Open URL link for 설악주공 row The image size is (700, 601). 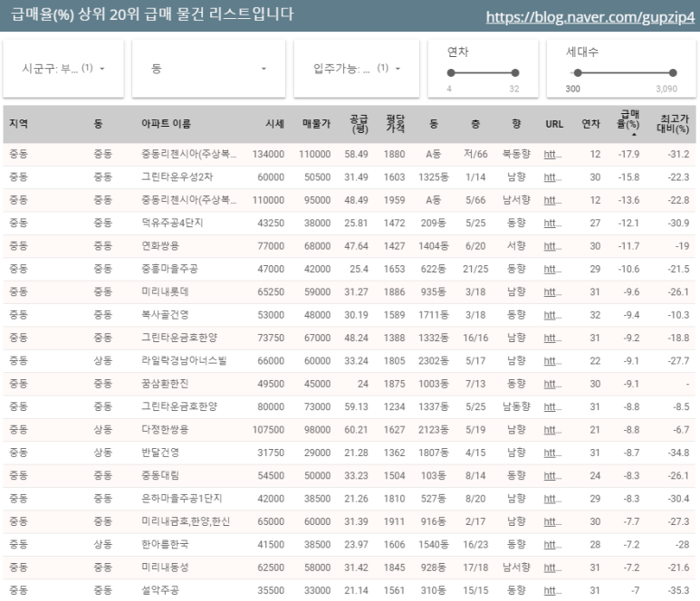(x=552, y=591)
